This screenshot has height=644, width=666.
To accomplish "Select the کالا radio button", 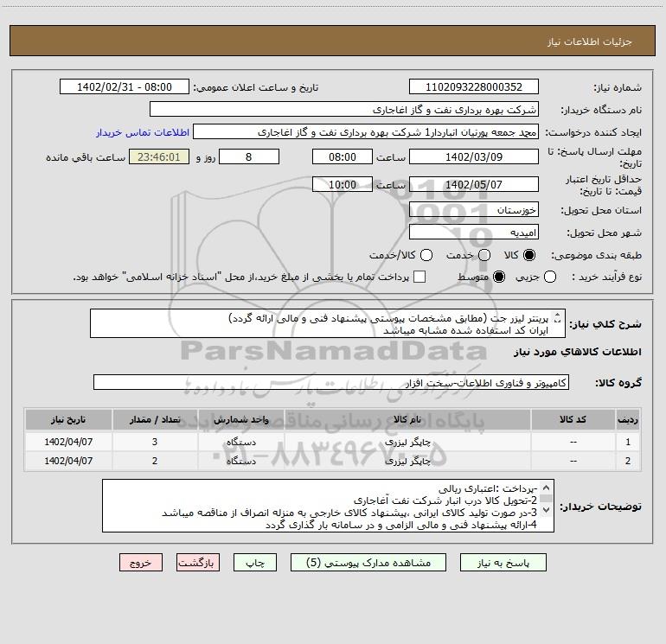I will coord(529,255).
